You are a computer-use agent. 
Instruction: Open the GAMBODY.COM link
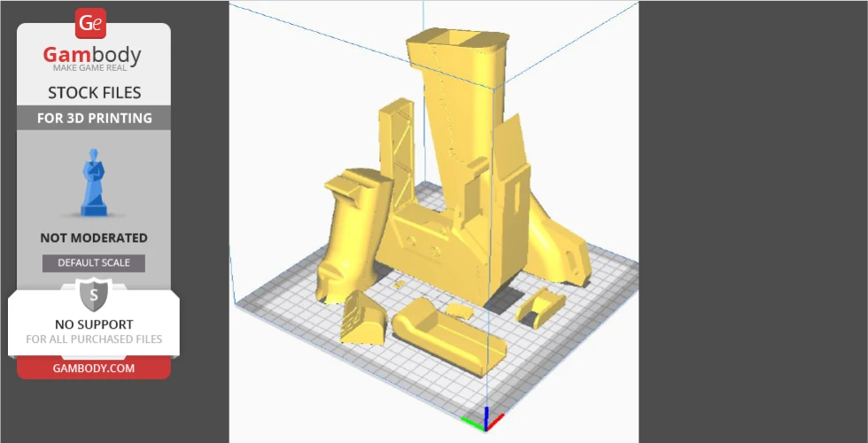coord(93,368)
